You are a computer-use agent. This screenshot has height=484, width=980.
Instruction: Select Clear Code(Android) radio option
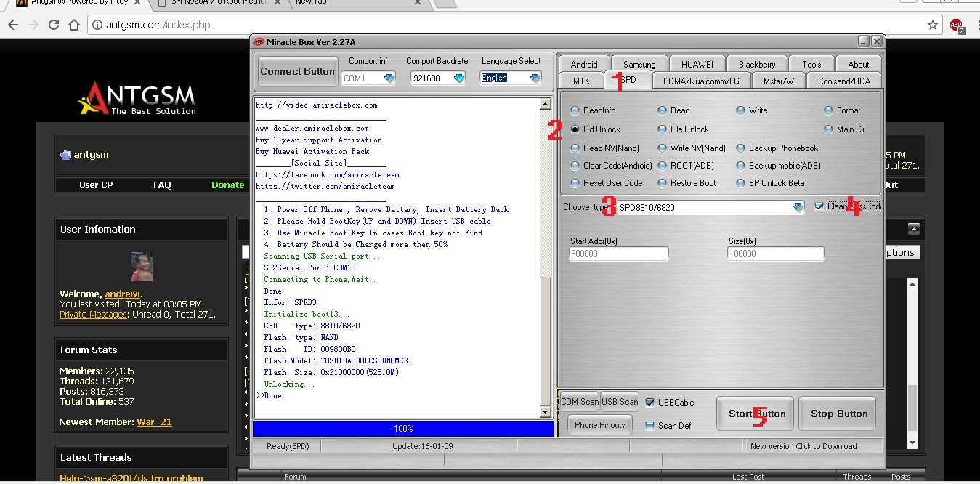coord(575,166)
